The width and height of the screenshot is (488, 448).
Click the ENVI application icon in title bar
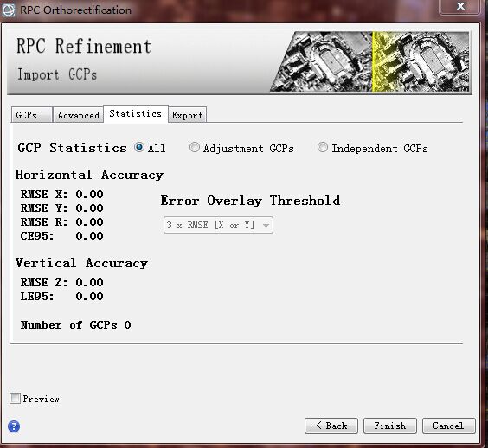(8, 10)
